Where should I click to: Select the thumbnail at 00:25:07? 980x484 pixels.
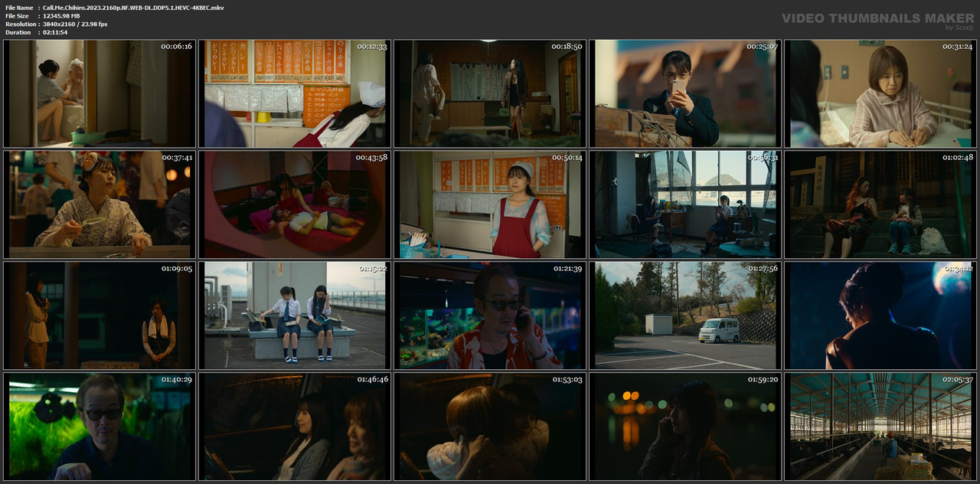(685, 93)
